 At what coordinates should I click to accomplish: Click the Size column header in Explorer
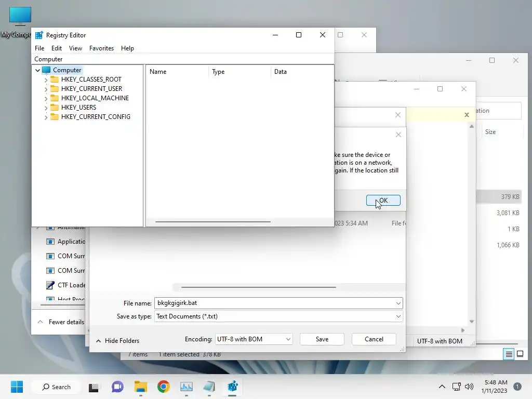(x=490, y=132)
